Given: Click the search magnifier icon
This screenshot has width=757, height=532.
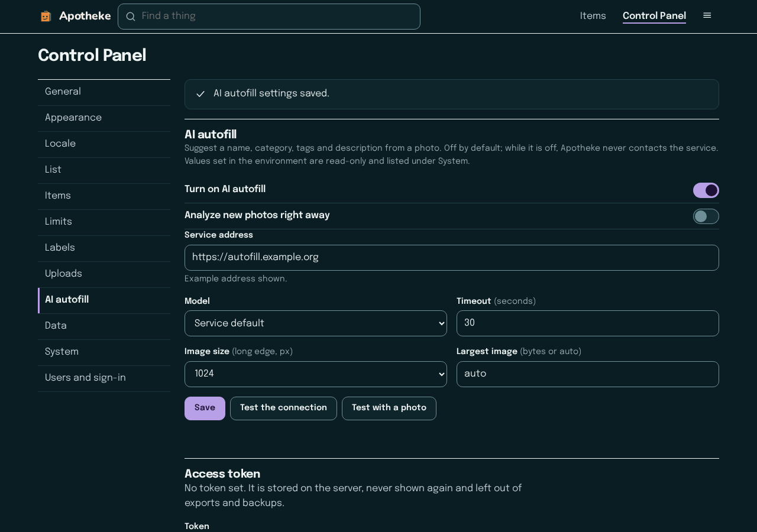Looking at the screenshot, I should [x=131, y=17].
